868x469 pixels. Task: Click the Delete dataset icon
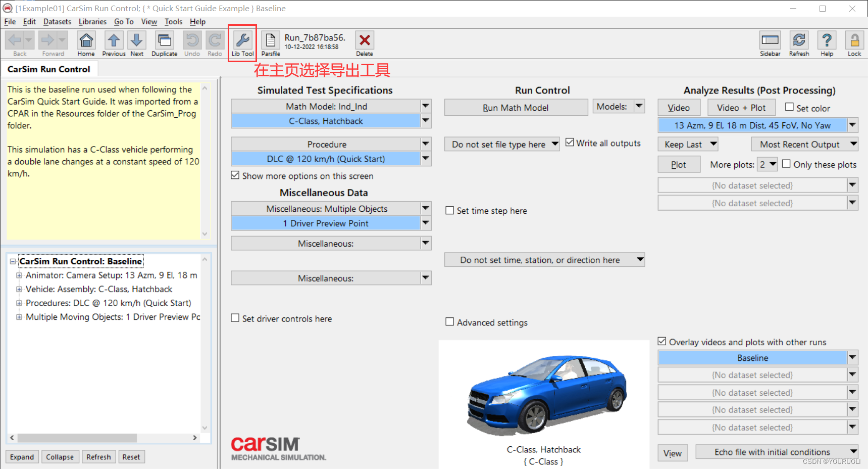point(365,43)
